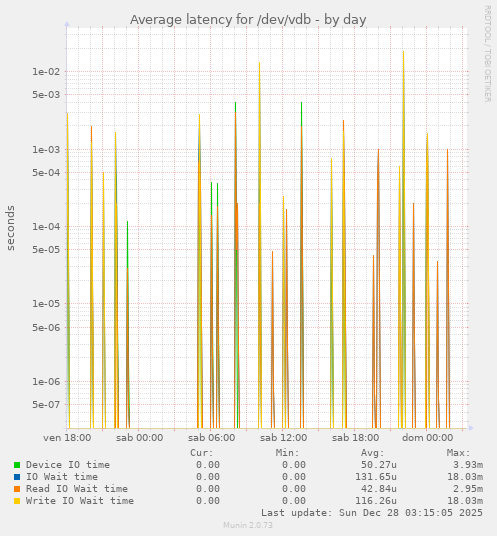Click the Read IO Wait max 2.95m
Image resolution: width=497 pixels, height=536 pixels.
coord(468,489)
